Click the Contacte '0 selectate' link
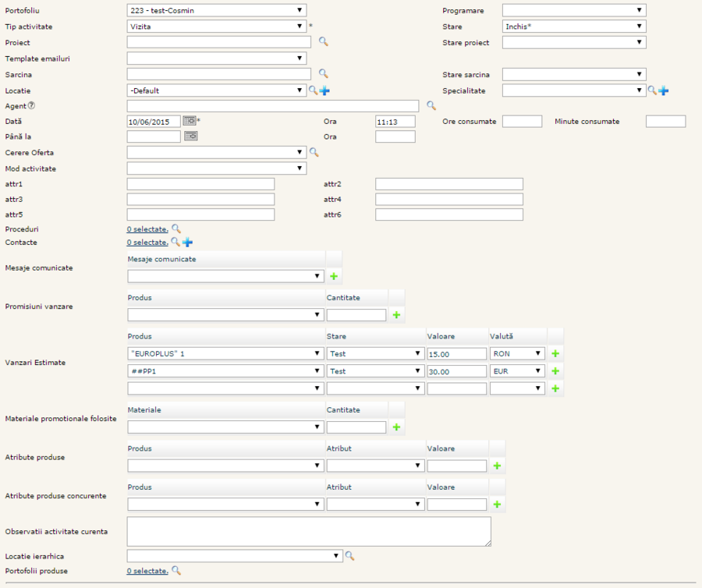702x588 pixels. [147, 243]
